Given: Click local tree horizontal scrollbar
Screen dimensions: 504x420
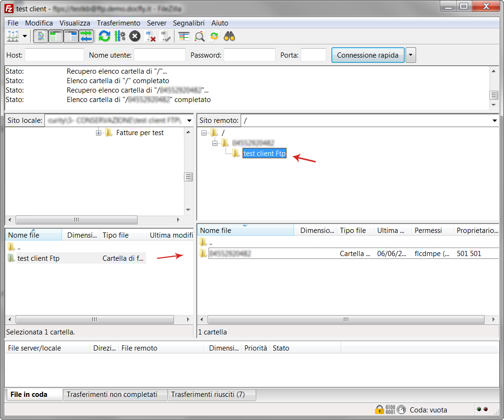Looking at the screenshot, I should click(94, 220).
